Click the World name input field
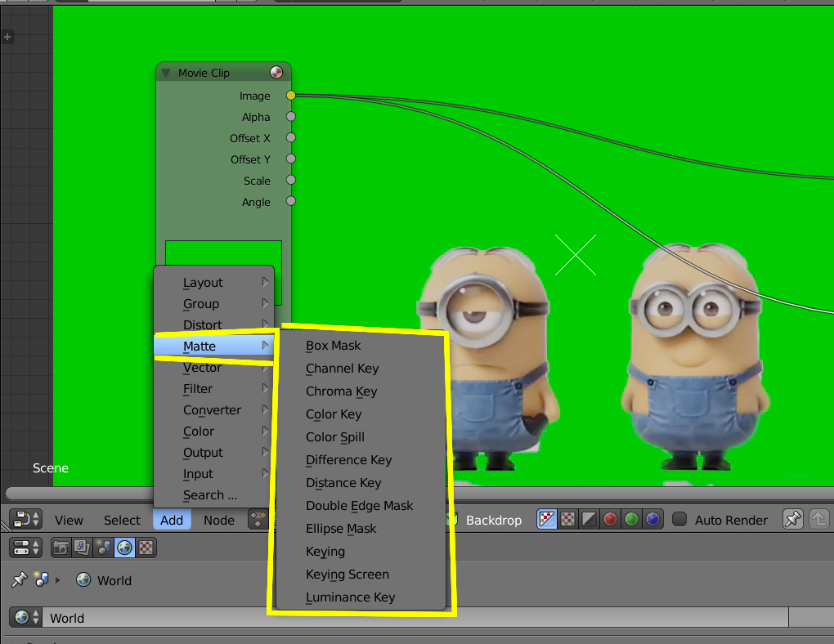834x644 pixels. point(415,617)
